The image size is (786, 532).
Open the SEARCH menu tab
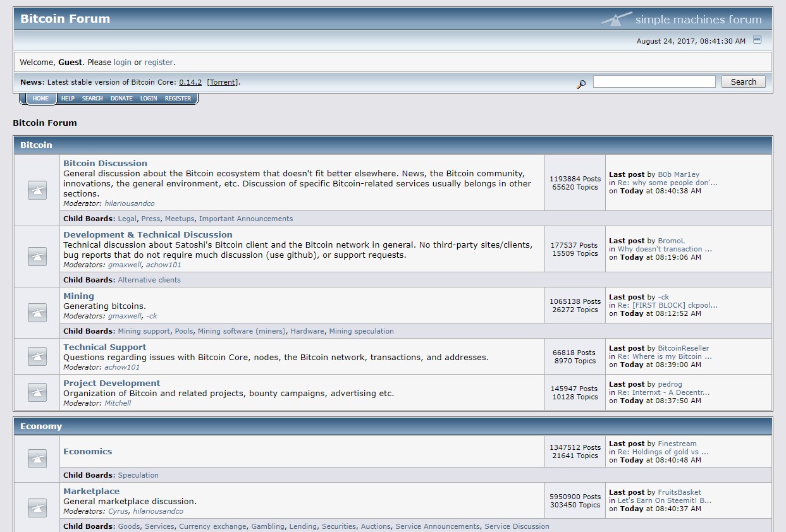click(x=92, y=99)
